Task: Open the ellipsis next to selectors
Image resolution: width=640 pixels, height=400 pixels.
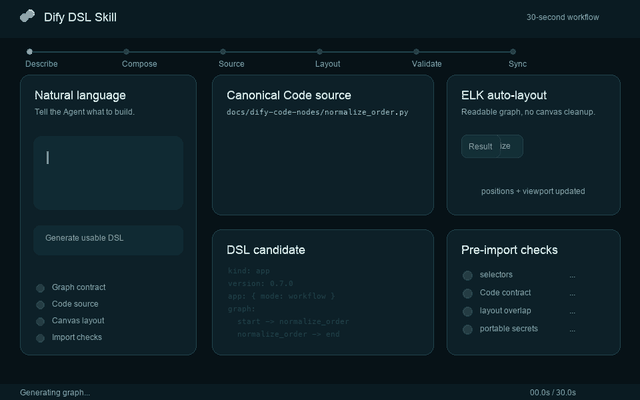Action: click(x=572, y=276)
